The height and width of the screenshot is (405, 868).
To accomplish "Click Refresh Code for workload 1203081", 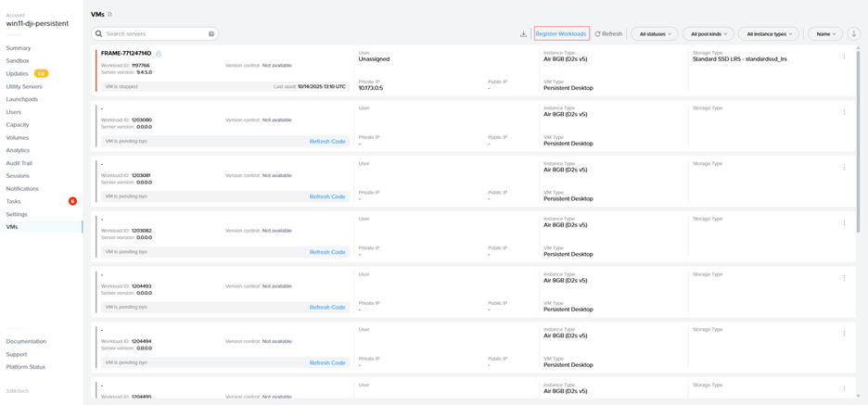I will [327, 196].
